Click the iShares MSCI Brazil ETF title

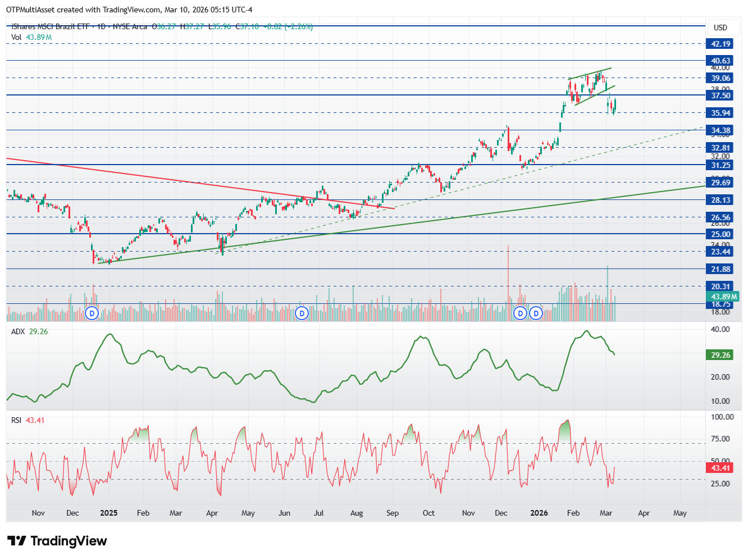[x=51, y=26]
